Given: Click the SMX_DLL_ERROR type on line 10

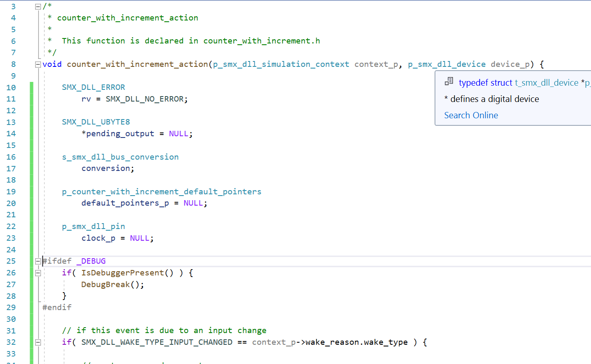Looking at the screenshot, I should (93, 87).
